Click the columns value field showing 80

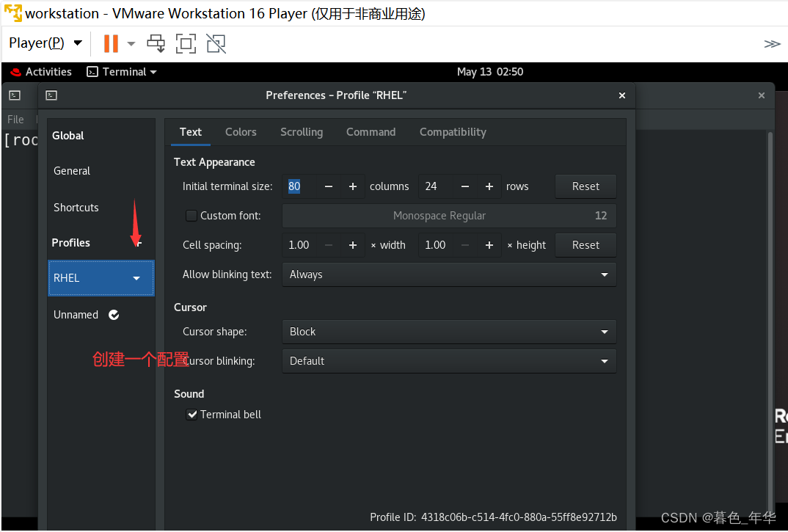pos(299,186)
